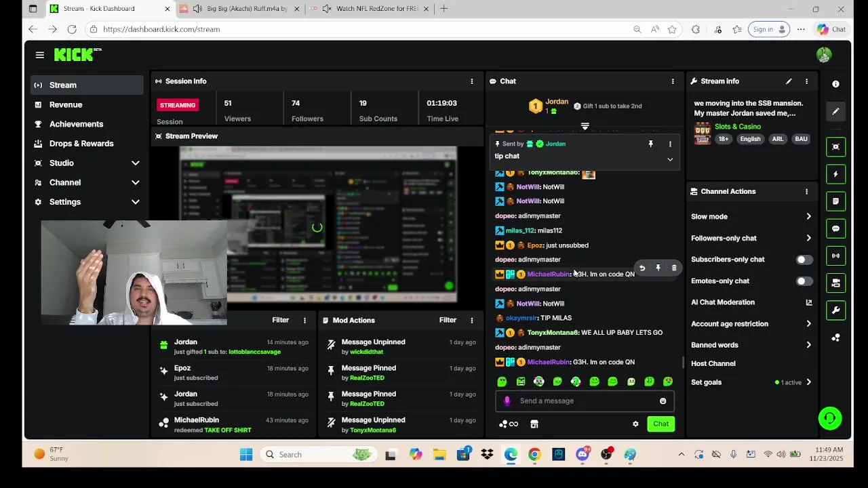Screen dimensions: 868x488
Task: Toggle Subscribers-only chat switch
Action: coord(804,260)
